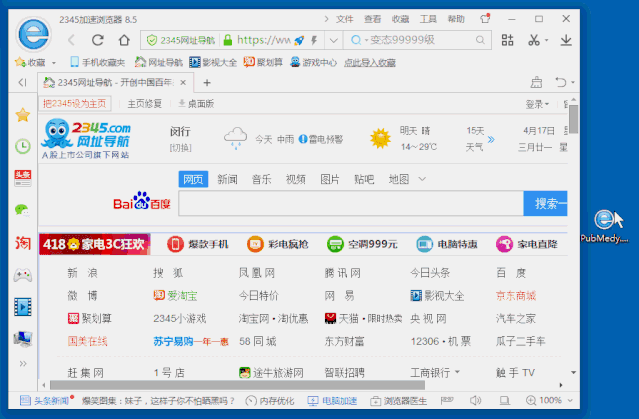Click the horizontal scrollbar thumb
Viewport: 639px width, 419px height.
(237, 385)
